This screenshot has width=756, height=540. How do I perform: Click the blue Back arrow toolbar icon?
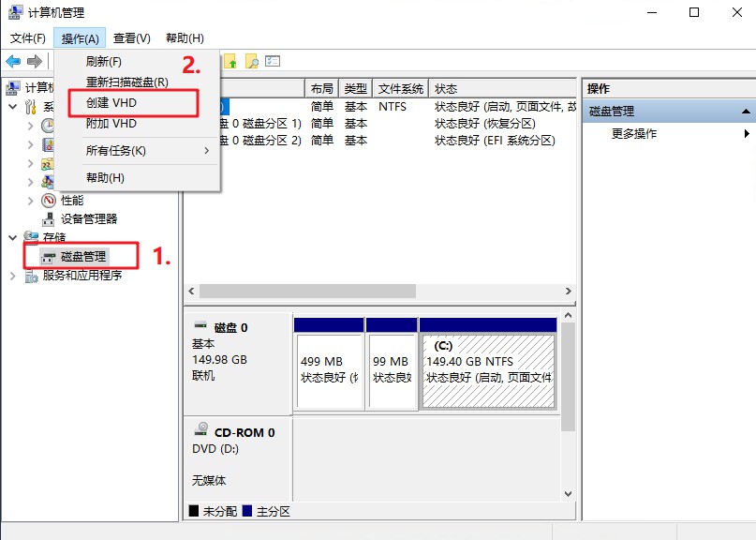[13, 61]
